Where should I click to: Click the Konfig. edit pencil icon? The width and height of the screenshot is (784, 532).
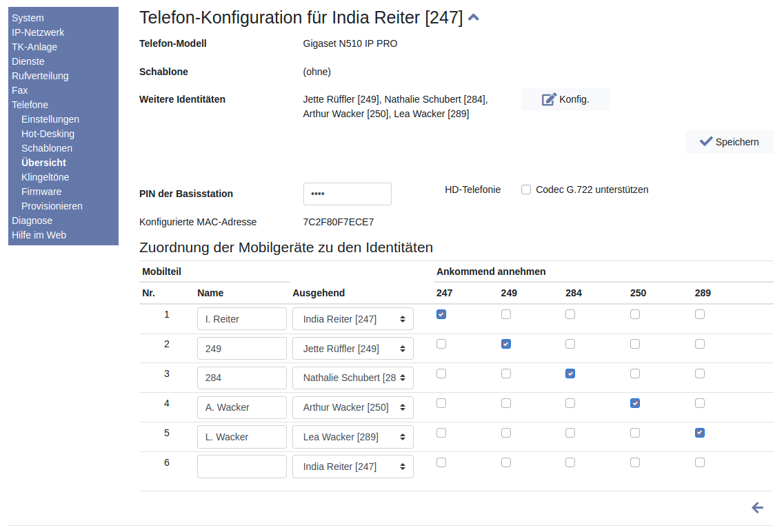549,99
